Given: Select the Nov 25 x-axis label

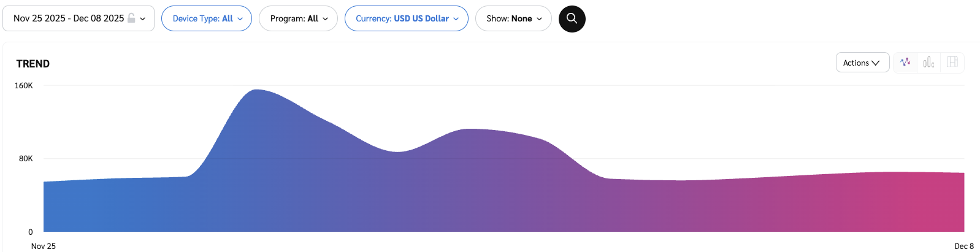Looking at the screenshot, I should pos(44,246).
